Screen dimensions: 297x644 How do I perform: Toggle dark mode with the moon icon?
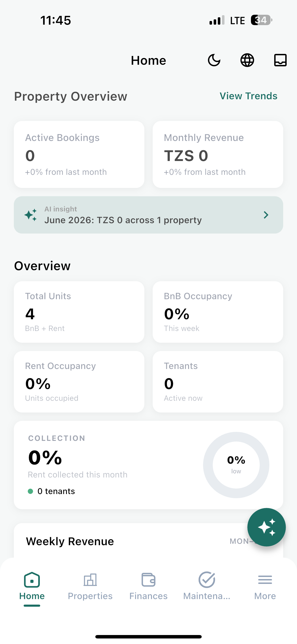214,60
